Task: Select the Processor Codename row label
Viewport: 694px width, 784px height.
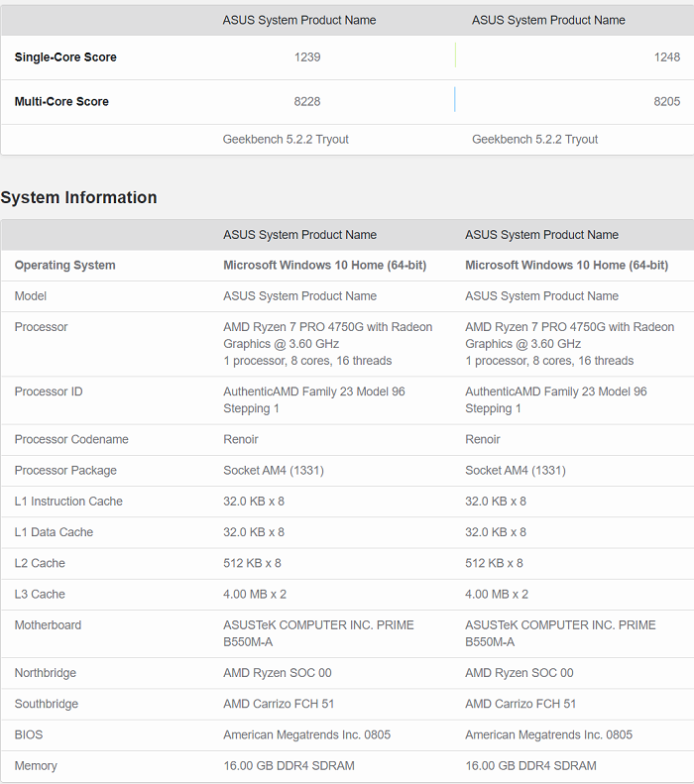Action: pyautogui.click(x=71, y=440)
